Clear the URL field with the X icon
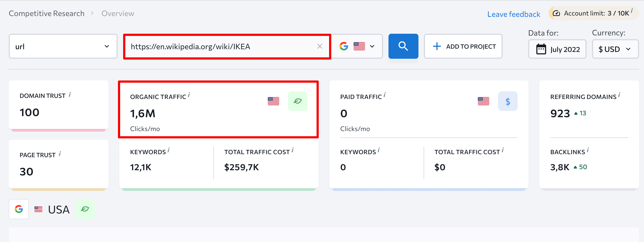The image size is (644, 242). point(320,46)
